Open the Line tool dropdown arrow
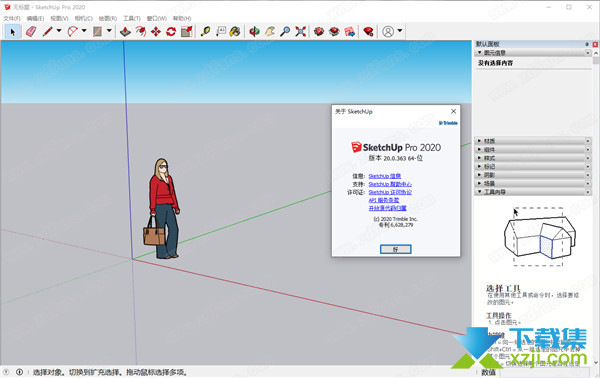 coord(59,31)
